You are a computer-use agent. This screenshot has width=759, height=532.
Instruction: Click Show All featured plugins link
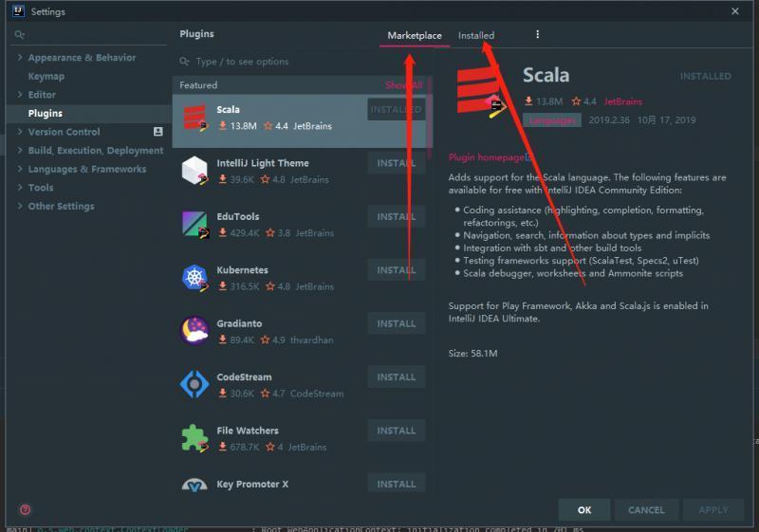point(404,85)
